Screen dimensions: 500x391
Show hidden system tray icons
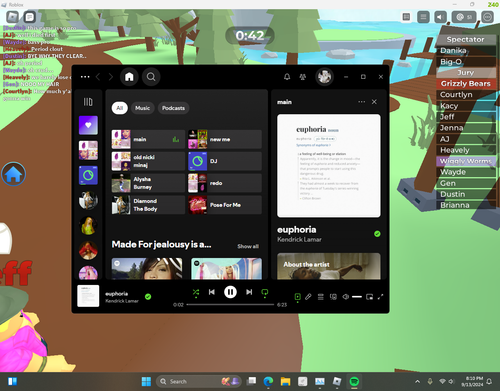pyautogui.click(x=417, y=381)
